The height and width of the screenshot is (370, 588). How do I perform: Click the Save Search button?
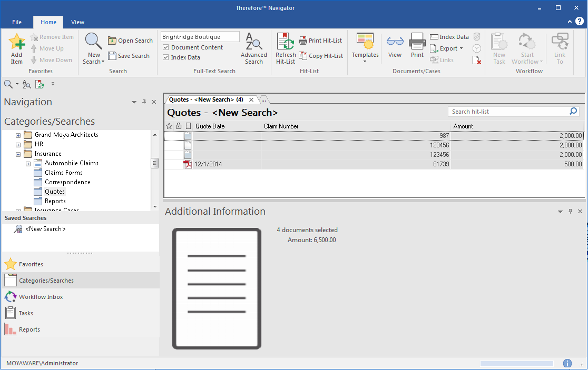point(130,56)
